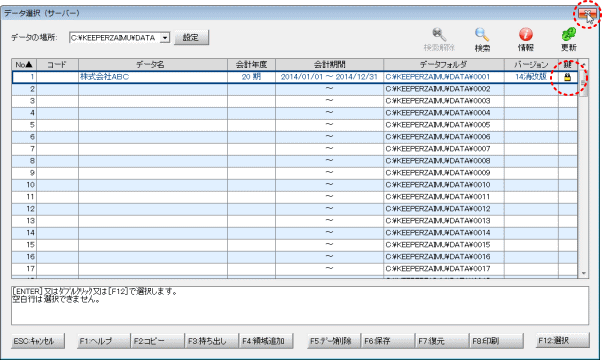Click the F6:保存 button
This screenshot has height=360, width=602.
[388, 341]
